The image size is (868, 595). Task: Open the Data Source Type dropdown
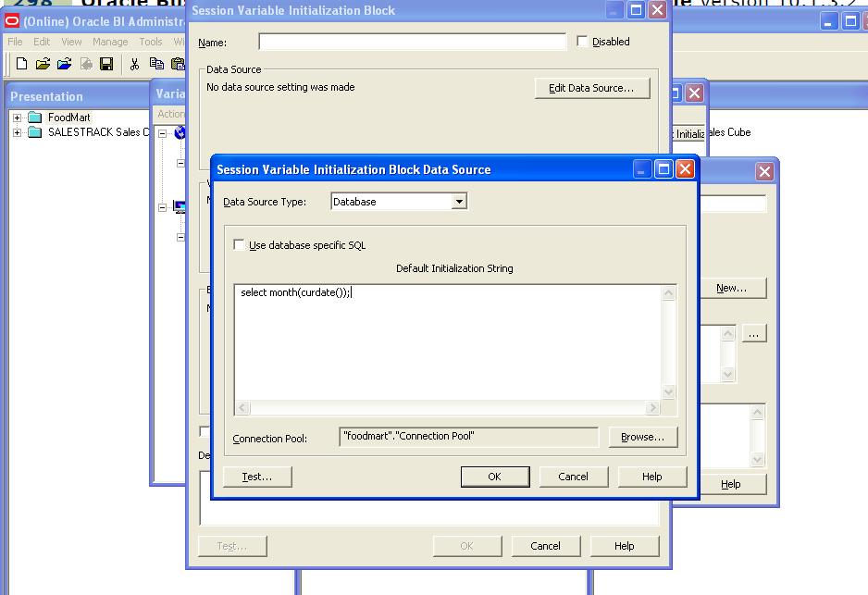[459, 202]
